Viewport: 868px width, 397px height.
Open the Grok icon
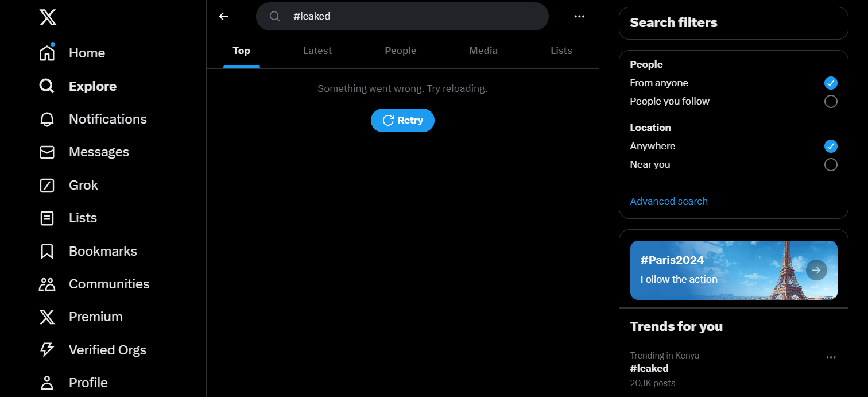47,185
